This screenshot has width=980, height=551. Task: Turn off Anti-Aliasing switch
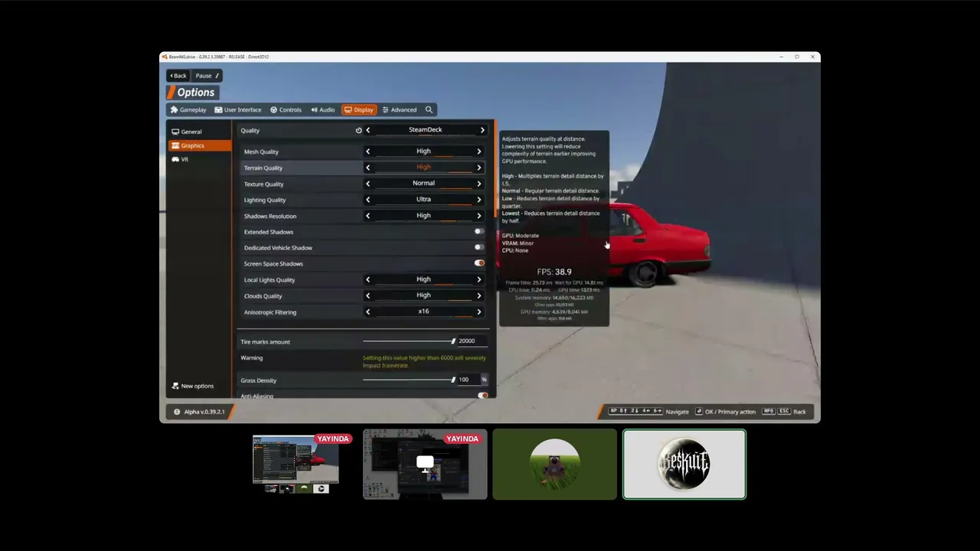[482, 396]
